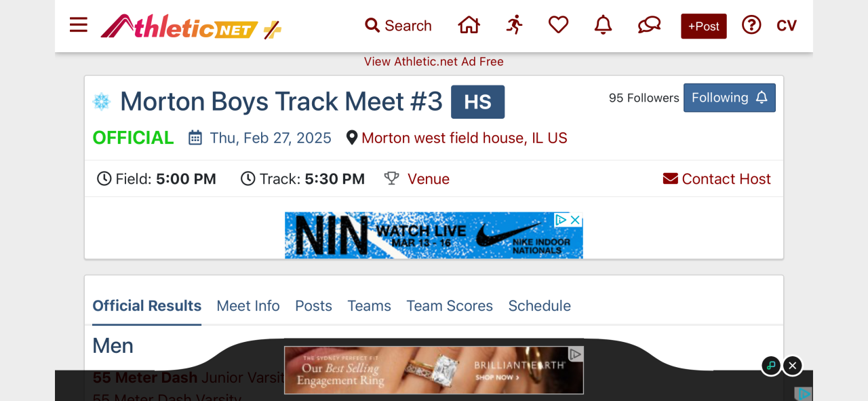Open the hamburger navigation menu
This screenshot has height=401, width=868.
coord(79,26)
